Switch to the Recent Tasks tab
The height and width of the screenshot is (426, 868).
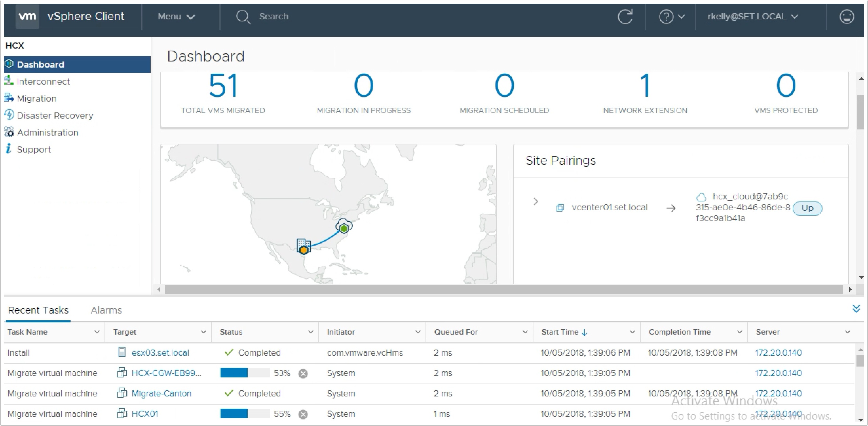pos(38,310)
